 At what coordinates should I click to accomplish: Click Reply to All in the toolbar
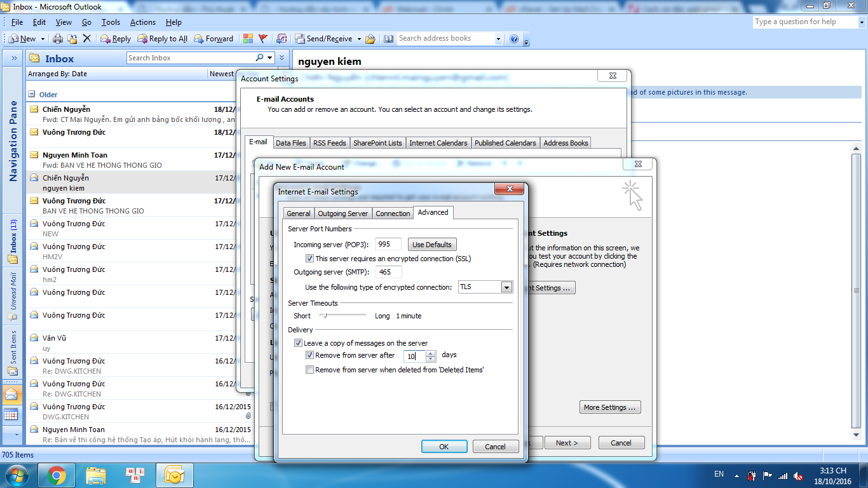coord(162,39)
